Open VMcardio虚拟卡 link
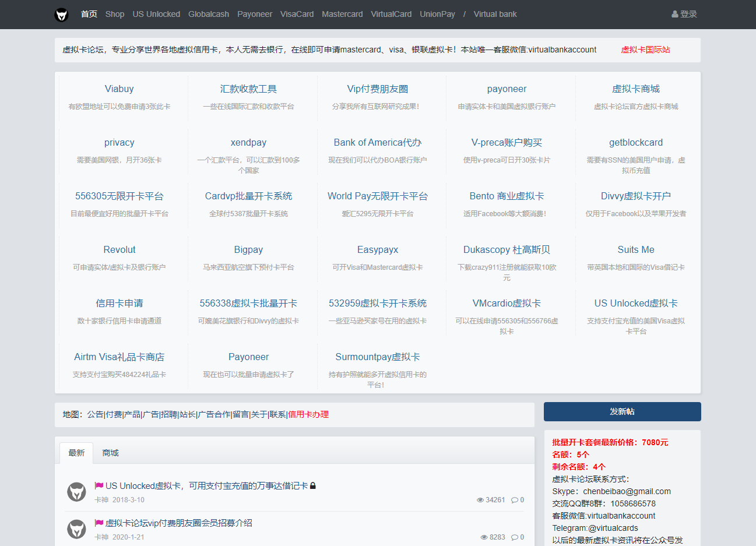Viewport: 756px width, 546px height. point(507,303)
